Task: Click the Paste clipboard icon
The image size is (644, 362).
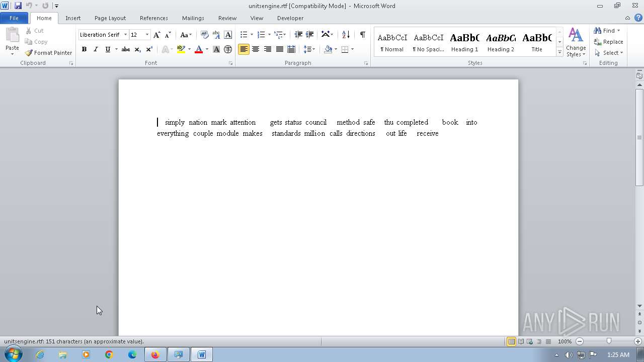Action: point(12,35)
